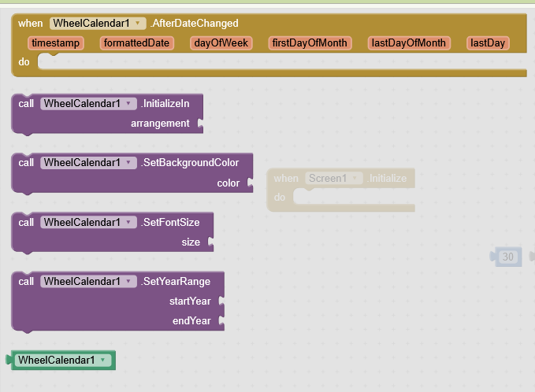Image resolution: width=535 pixels, height=392 pixels.
Task: Open Screen1 dropdown in Initialize event block
Action: pos(359,179)
